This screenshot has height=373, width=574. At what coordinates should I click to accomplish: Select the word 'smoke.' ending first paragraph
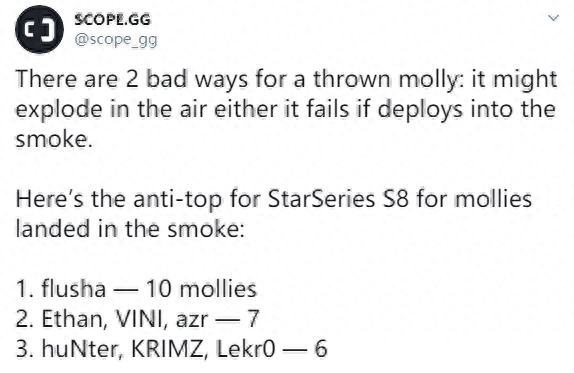[x=54, y=139]
